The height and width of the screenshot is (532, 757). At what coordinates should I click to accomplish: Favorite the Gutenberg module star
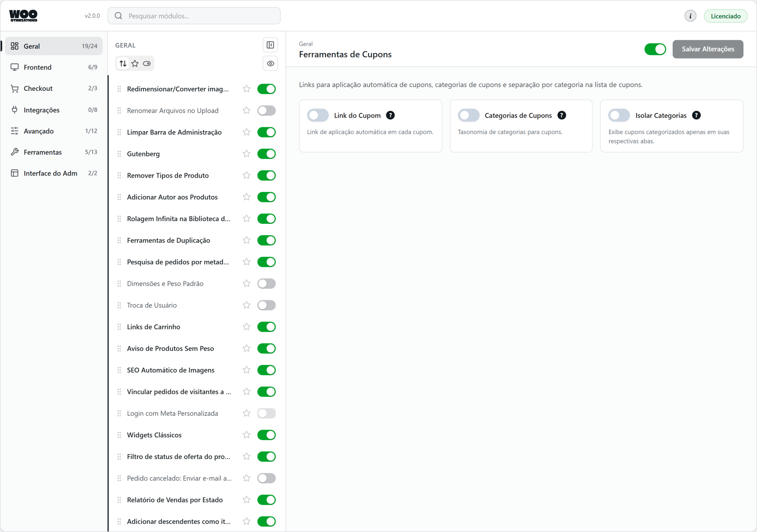[246, 154]
